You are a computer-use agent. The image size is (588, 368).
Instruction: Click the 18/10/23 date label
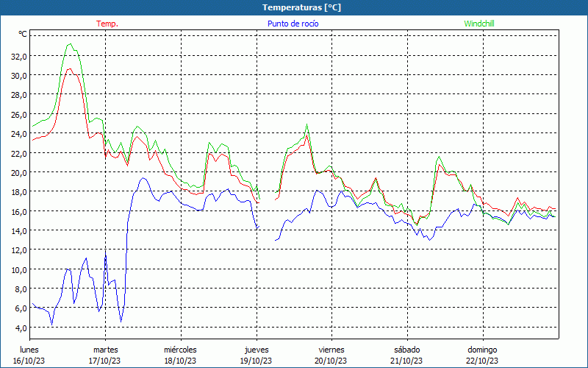click(x=180, y=361)
